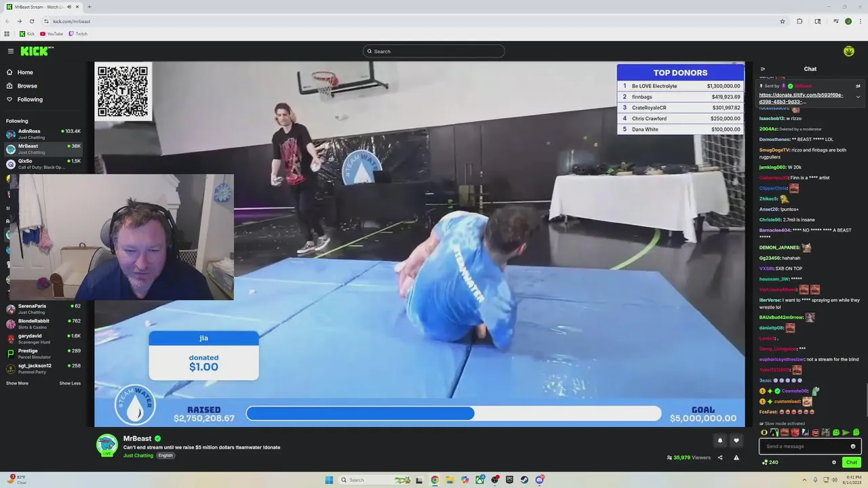Image resolution: width=868 pixels, height=488 pixels.
Task: Click the Kick search box
Action: coord(434,51)
